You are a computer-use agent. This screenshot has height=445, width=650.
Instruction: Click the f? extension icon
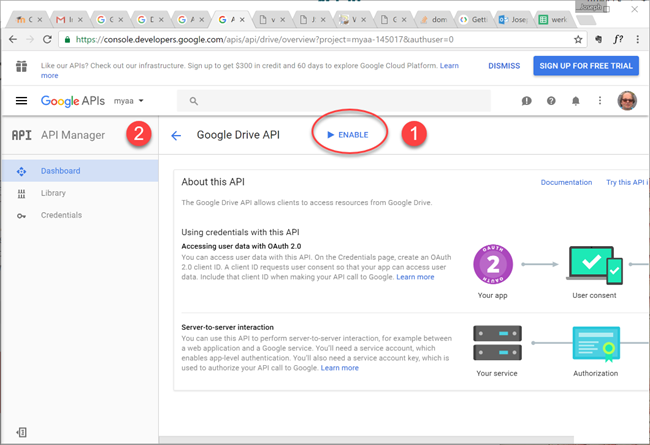618,39
